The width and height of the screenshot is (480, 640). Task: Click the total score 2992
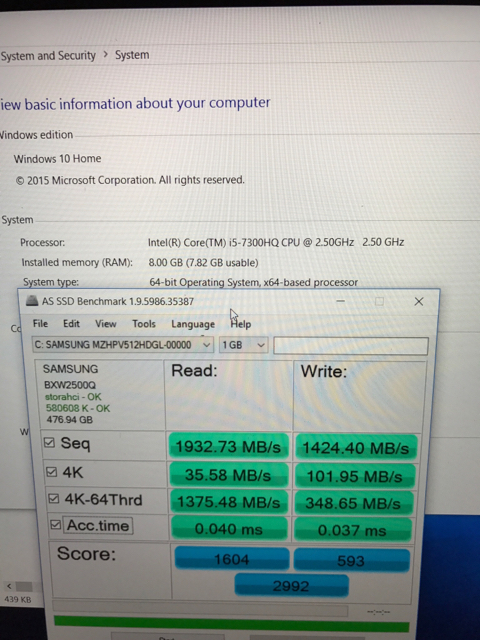click(x=291, y=586)
